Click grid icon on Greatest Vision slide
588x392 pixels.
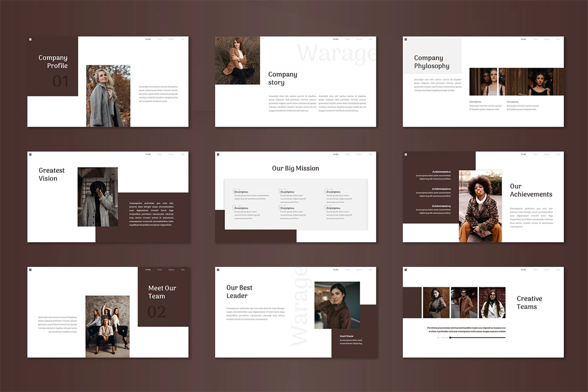click(30, 154)
